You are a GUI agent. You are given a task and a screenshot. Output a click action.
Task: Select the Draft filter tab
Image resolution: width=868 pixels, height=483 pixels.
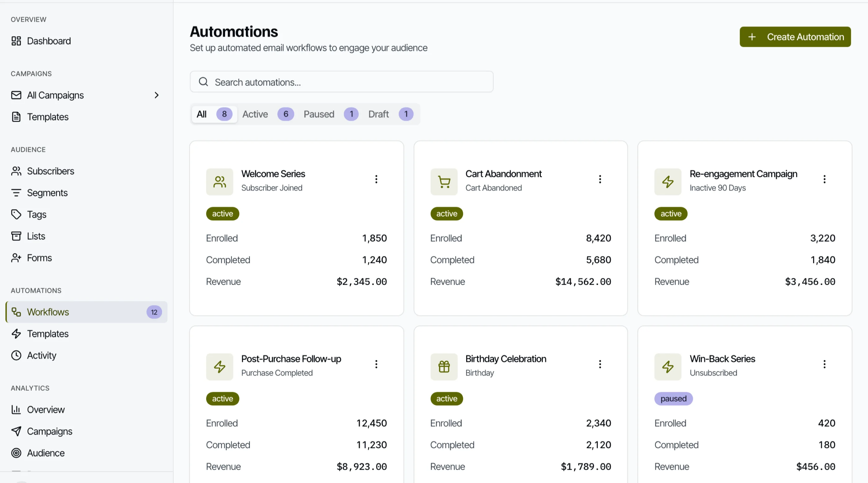click(391, 114)
